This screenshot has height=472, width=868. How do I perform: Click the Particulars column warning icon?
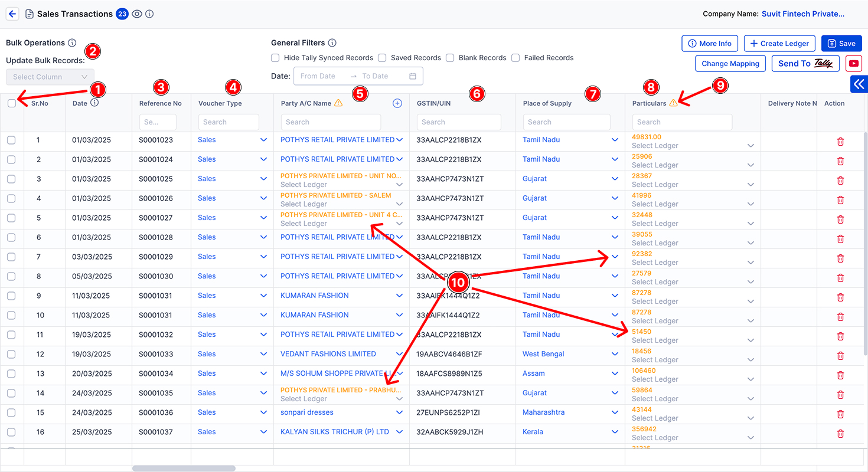coord(673,103)
